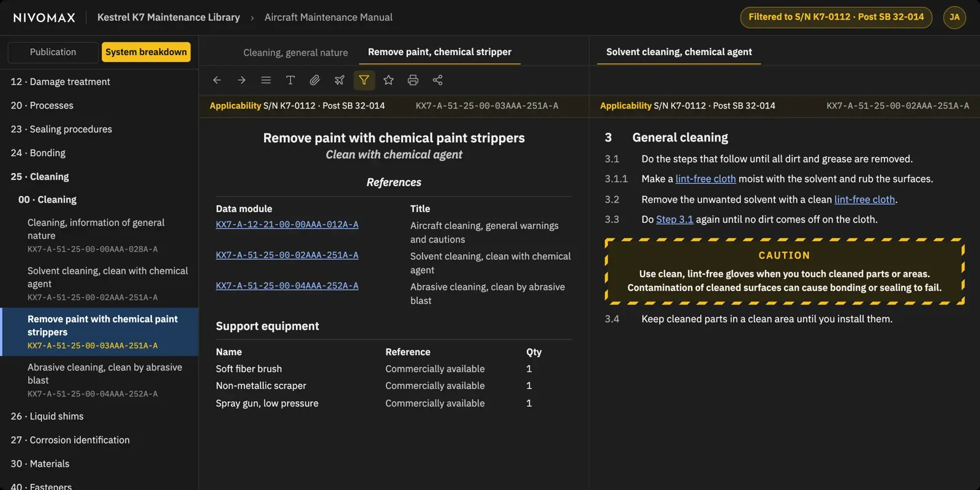Switch to the Publication view
Viewport: 980px width, 490px height.
[x=53, y=52]
